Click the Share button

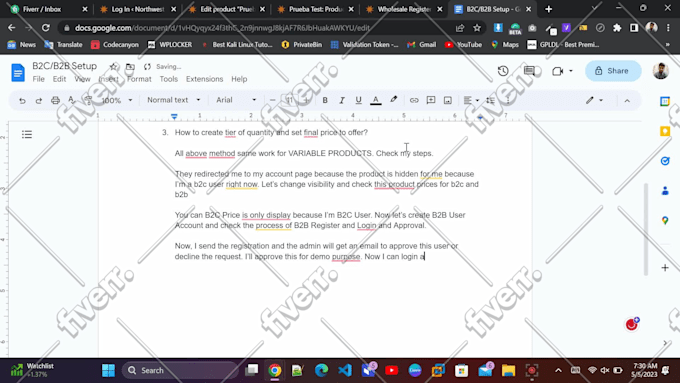pyautogui.click(x=613, y=71)
